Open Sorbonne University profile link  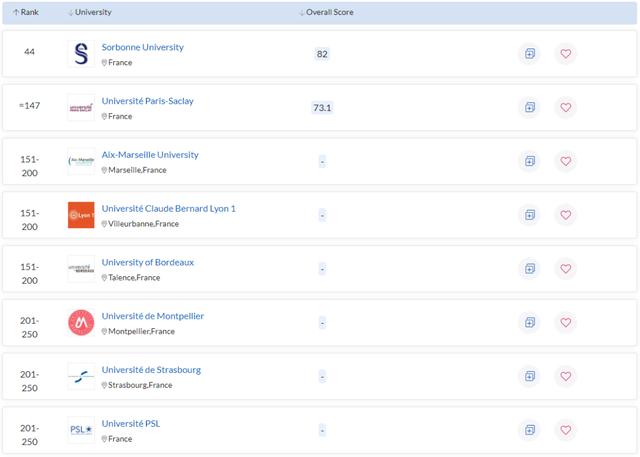(142, 47)
